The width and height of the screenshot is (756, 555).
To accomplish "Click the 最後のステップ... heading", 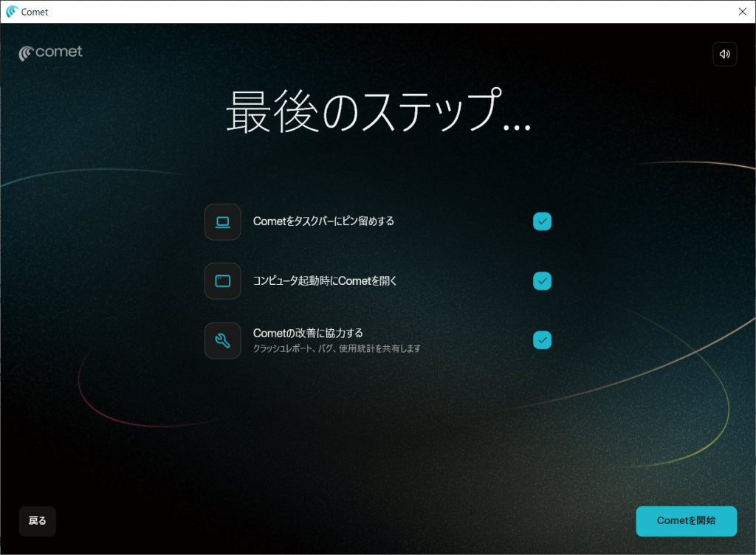I will pos(377,113).
